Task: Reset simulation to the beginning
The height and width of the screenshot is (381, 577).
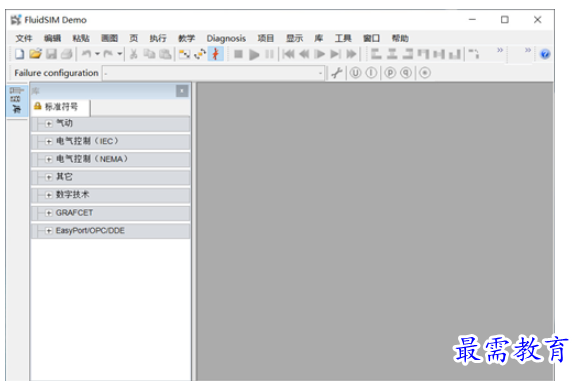Action: click(x=288, y=54)
